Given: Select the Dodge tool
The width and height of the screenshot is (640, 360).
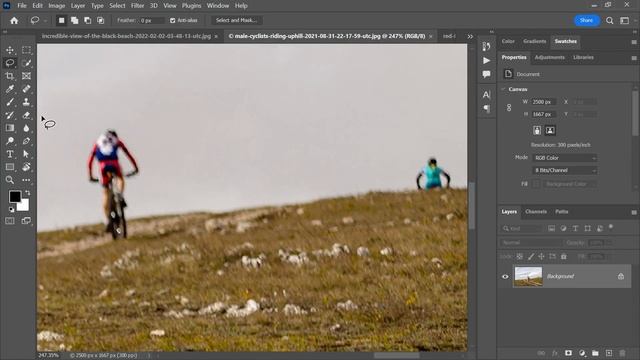Looking at the screenshot, I should (x=10, y=141).
